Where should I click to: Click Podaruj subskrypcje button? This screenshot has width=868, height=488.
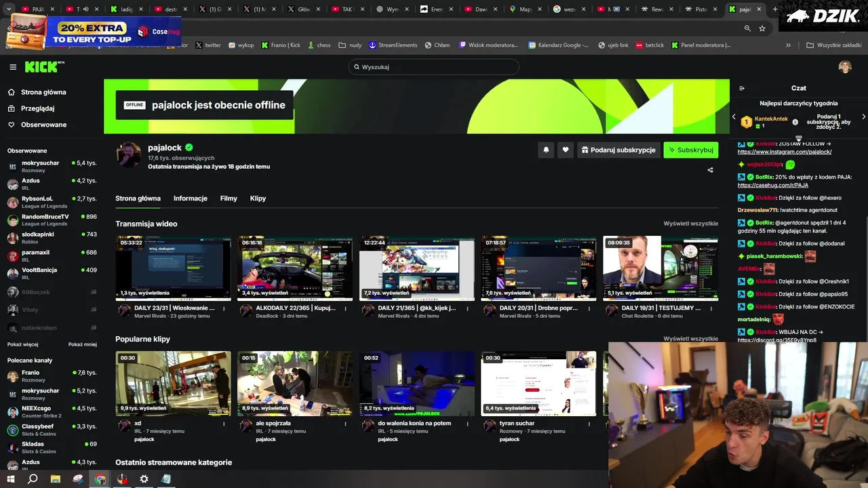click(x=618, y=150)
